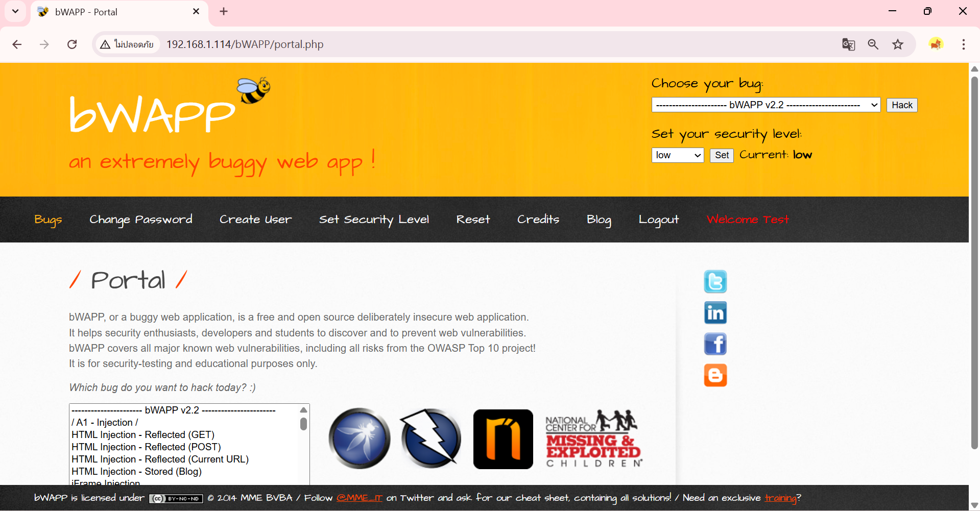Image resolution: width=980 pixels, height=511 pixels.
Task: Click the bug list scrollbar thumb
Action: (x=303, y=424)
